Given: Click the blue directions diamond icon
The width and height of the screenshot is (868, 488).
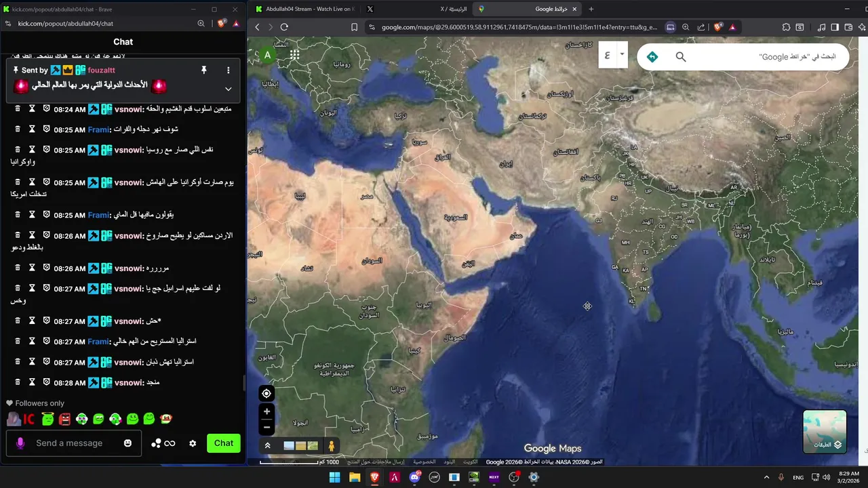Looking at the screenshot, I should 652,57.
